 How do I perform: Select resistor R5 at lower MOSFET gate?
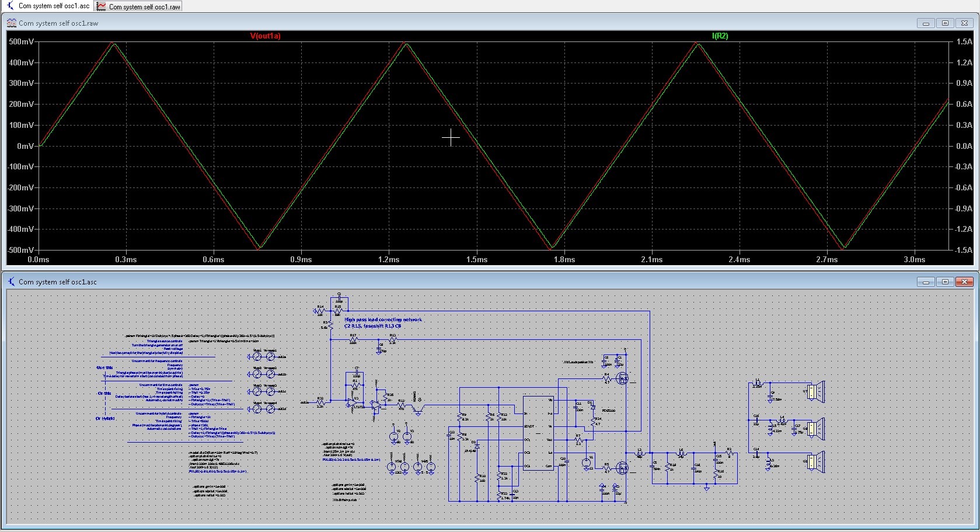tap(606, 468)
